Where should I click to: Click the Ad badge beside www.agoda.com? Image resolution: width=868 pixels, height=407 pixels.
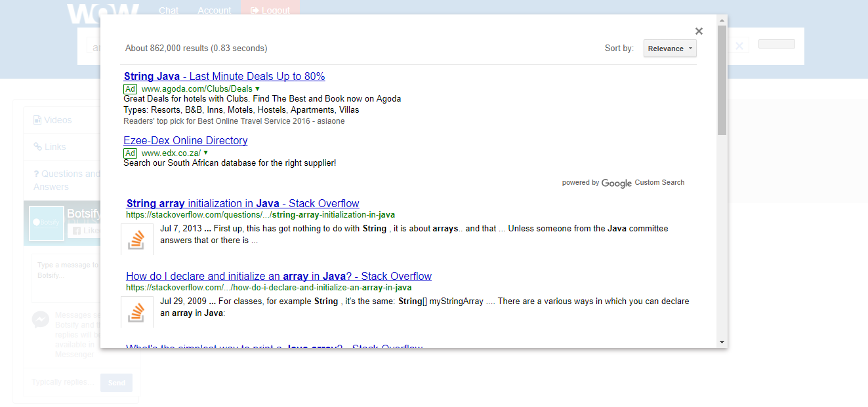coord(131,88)
